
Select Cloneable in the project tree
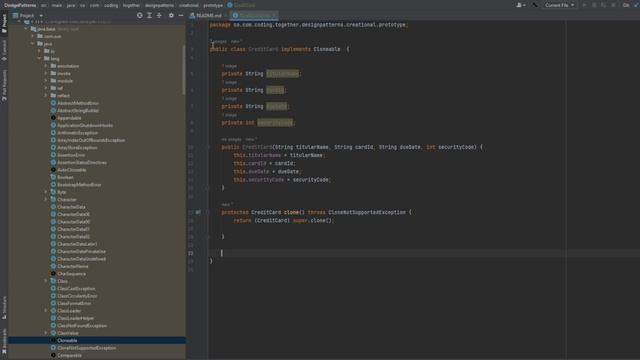point(67,340)
